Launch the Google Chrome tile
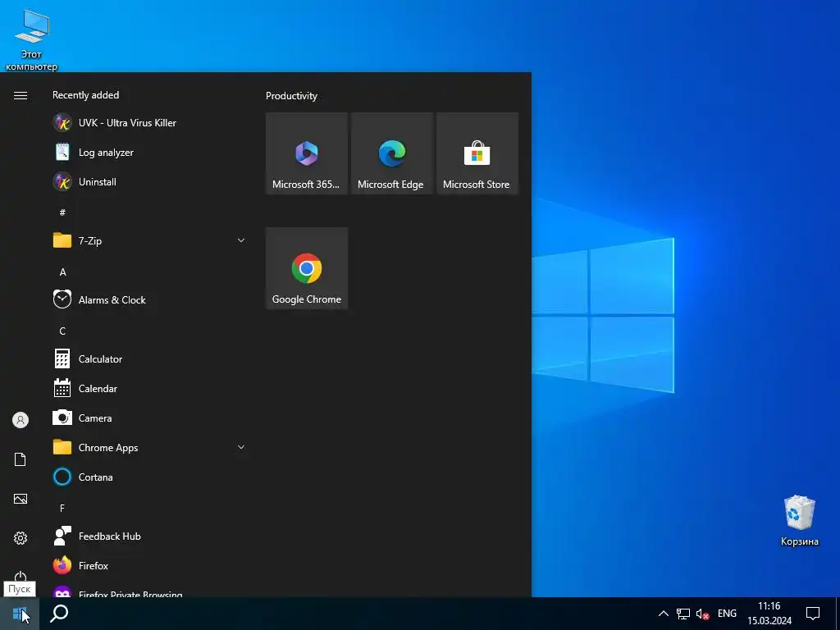Image resolution: width=840 pixels, height=630 pixels. [x=307, y=268]
